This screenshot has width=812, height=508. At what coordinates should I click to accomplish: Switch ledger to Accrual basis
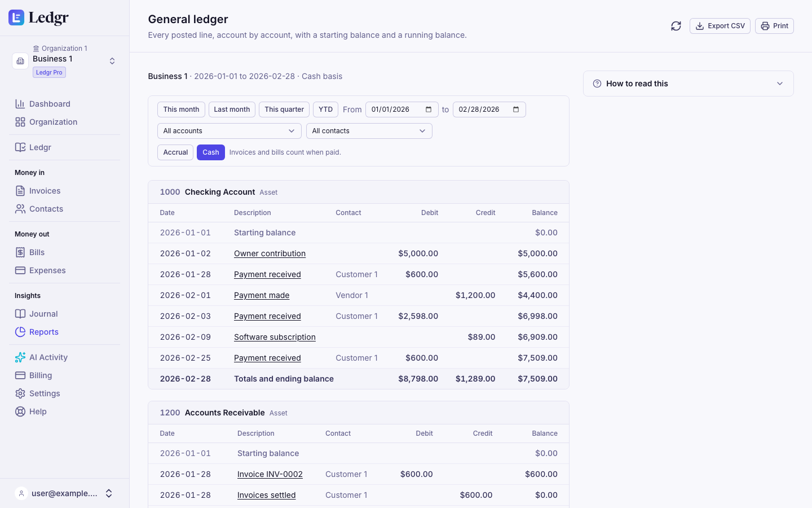click(x=175, y=152)
